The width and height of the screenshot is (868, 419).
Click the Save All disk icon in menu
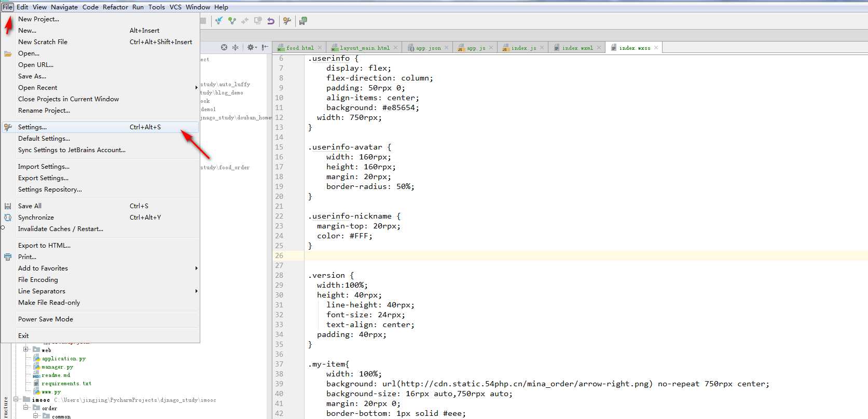click(8, 206)
